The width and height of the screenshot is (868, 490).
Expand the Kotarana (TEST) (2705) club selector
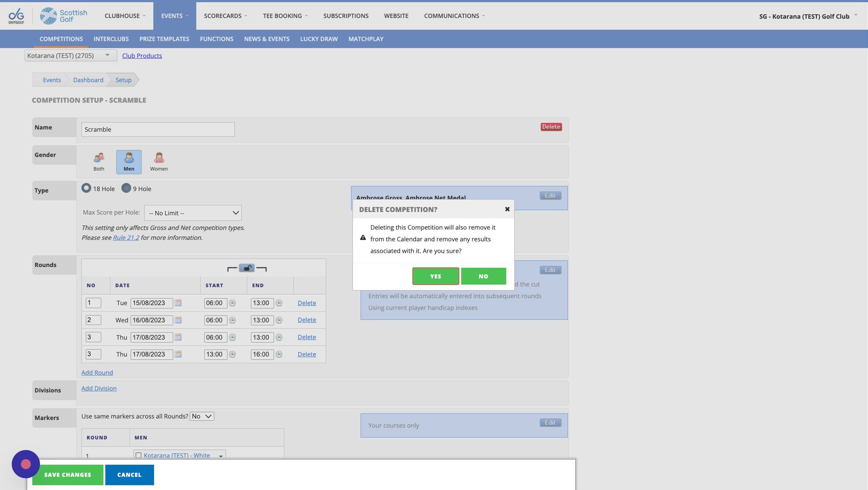tap(70, 55)
